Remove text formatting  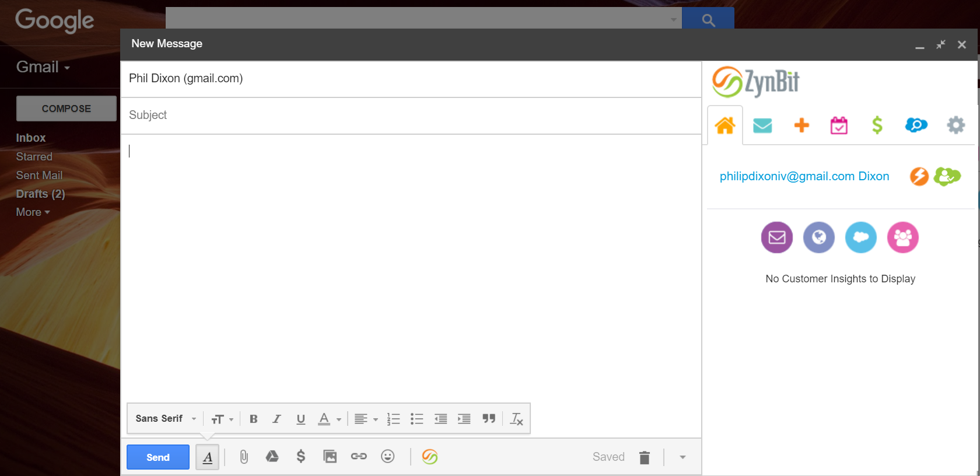[x=516, y=419]
